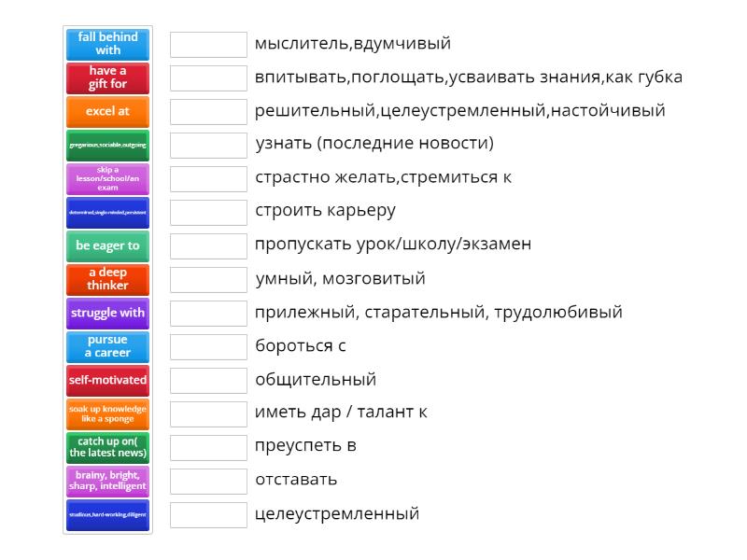Choose 'soak up knowledge like a sponge' tile
This screenshot has width=747, height=560.
point(107,414)
